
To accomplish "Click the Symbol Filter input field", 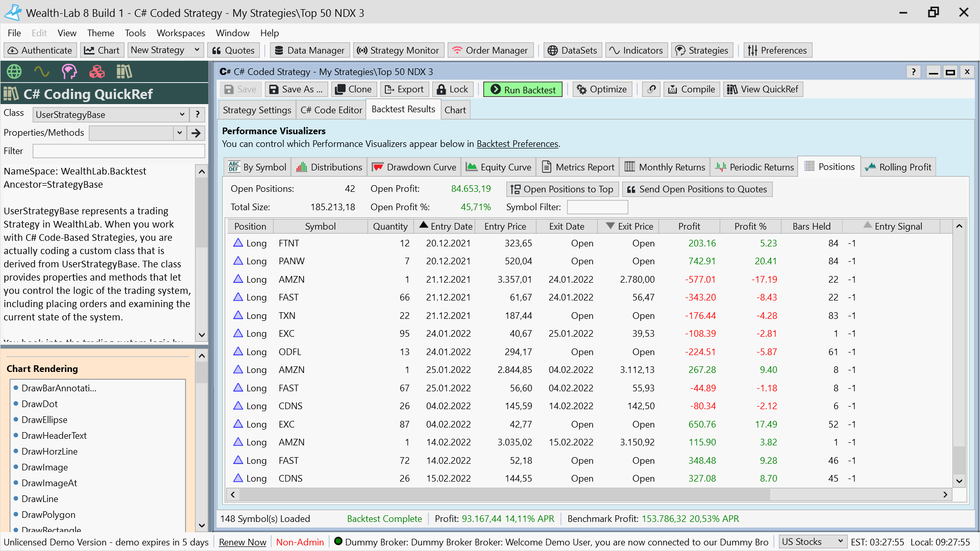I will (x=597, y=207).
